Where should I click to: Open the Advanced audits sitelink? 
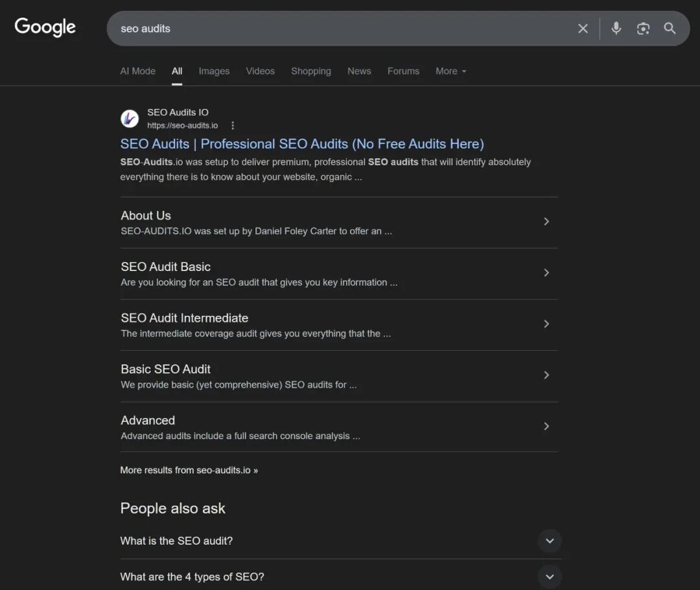pos(148,420)
